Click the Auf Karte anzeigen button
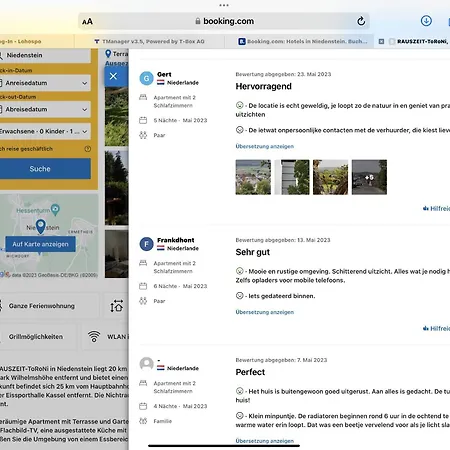This screenshot has height=450, width=450. click(x=40, y=244)
